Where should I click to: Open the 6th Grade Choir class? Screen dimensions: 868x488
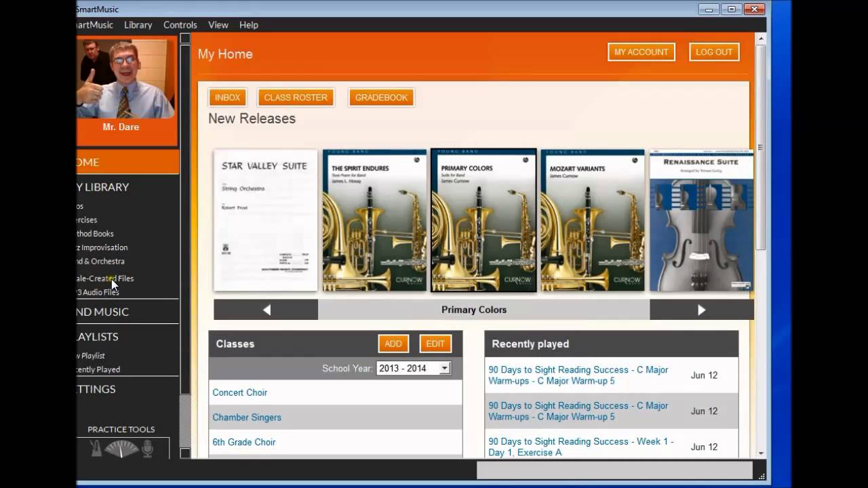tap(243, 442)
